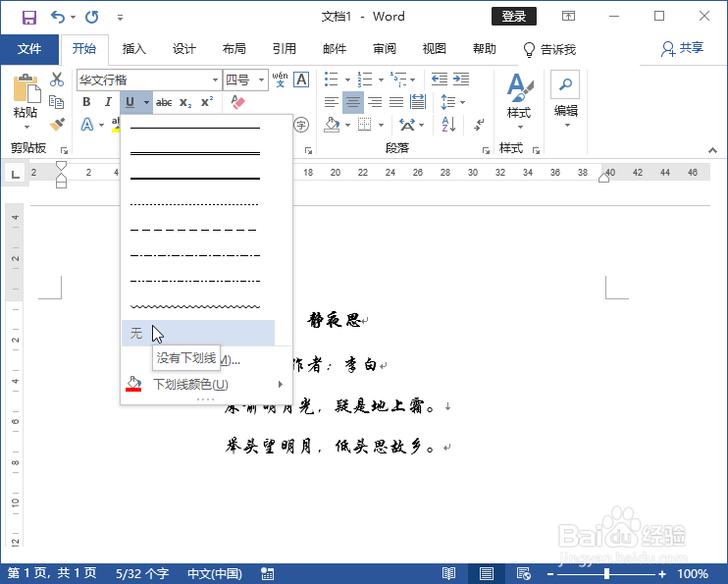Apply bullet list formatting
The image size is (728, 584).
331,79
